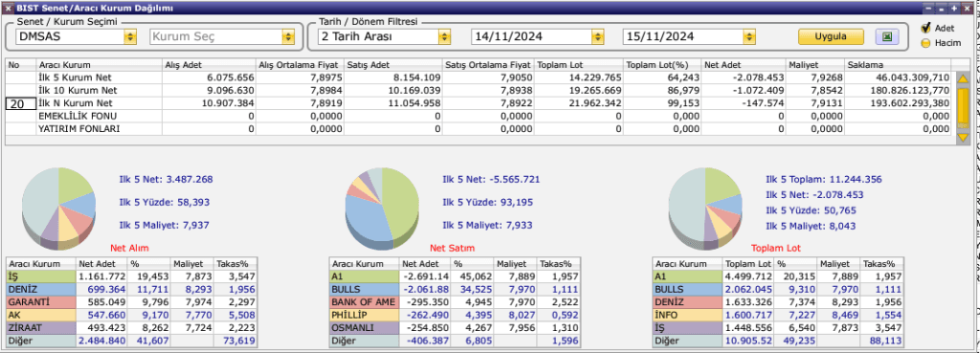Click the down arrow of the table scrollbar

coord(963,137)
